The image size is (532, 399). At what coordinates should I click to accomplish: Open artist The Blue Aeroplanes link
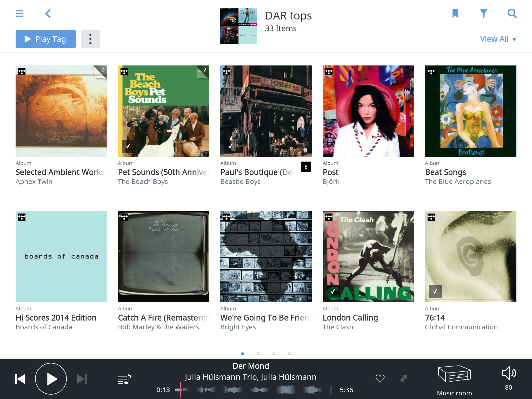point(458,182)
